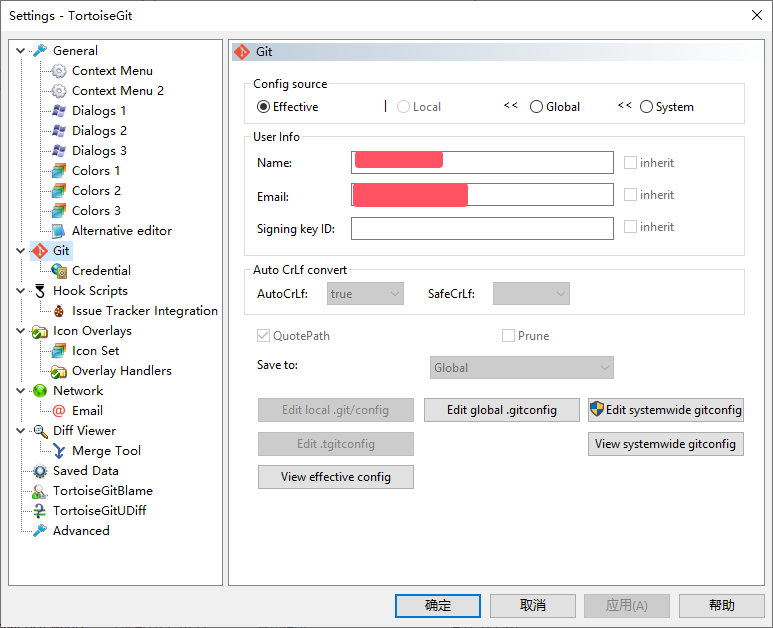Screen dimensions: 773x628
Task: Select the Local config source radio
Action: pyautogui.click(x=403, y=106)
